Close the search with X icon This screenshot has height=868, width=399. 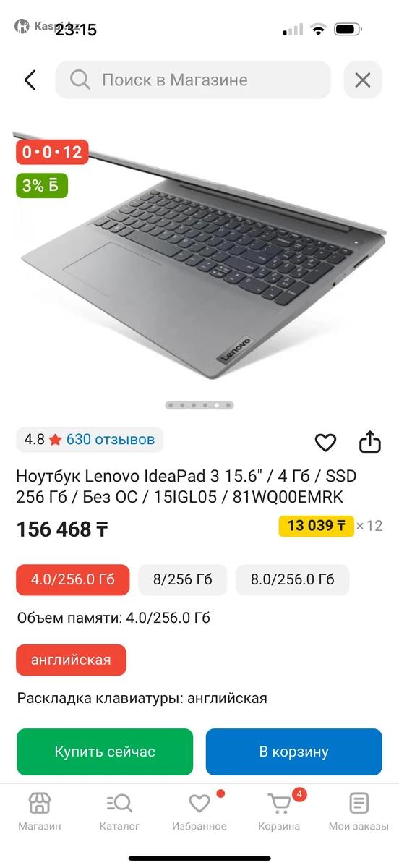(x=362, y=80)
